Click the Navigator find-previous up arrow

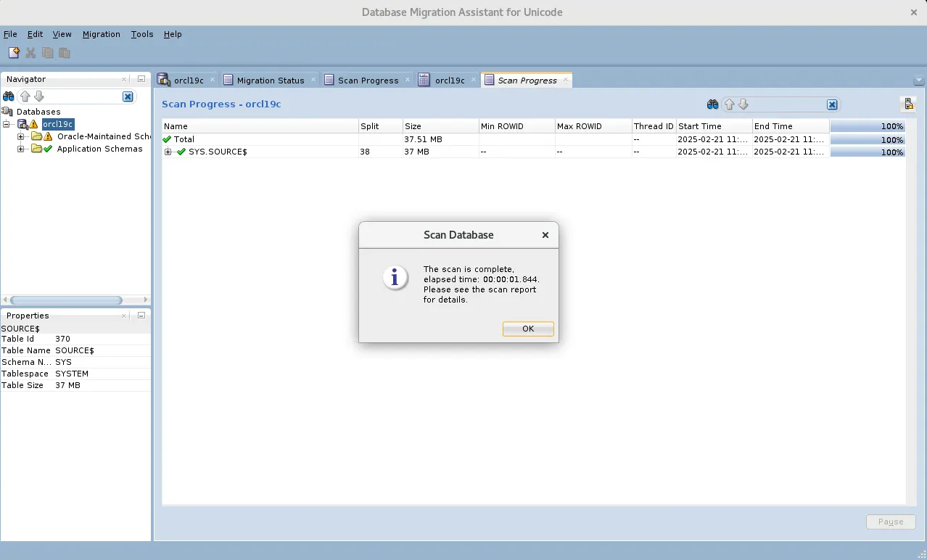click(25, 96)
